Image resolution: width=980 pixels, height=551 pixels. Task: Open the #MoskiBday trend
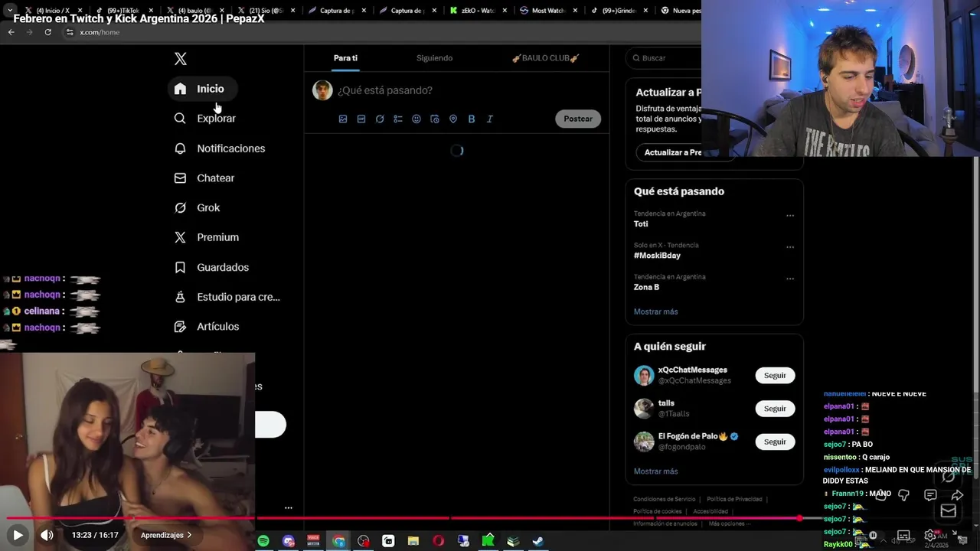[x=657, y=256]
